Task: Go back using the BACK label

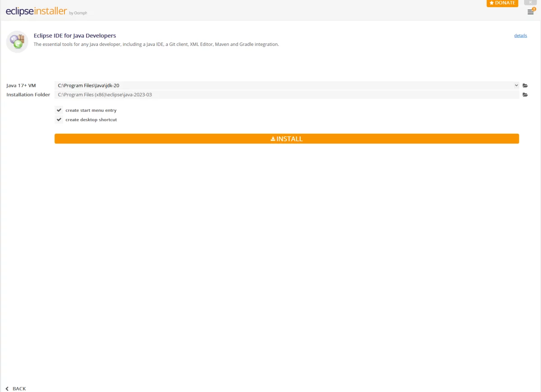Action: (19, 388)
